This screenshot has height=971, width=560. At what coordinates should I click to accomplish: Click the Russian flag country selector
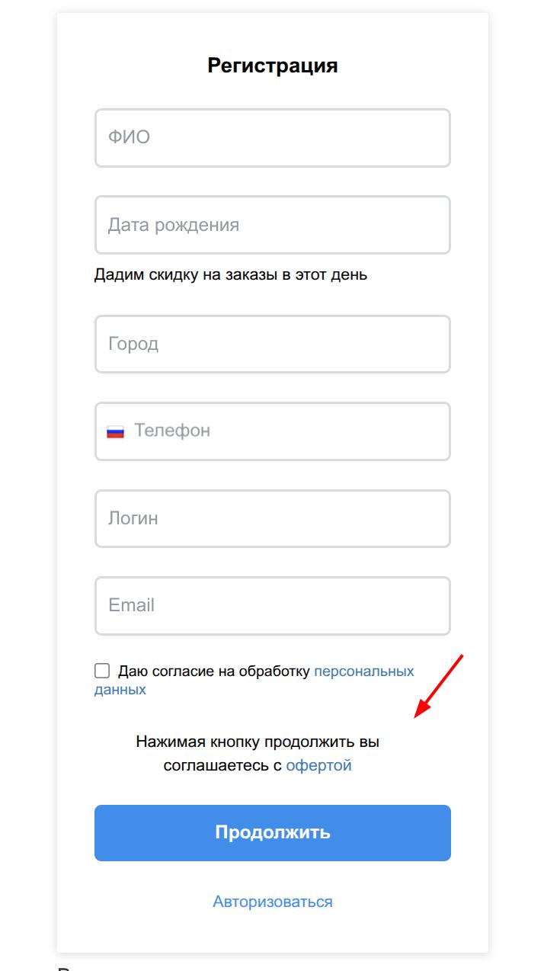(x=115, y=431)
